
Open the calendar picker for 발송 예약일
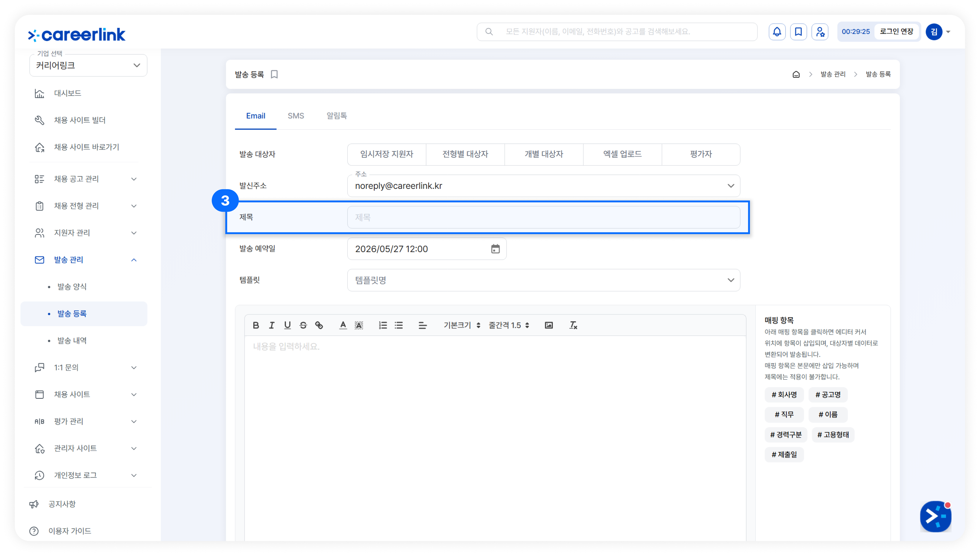495,249
